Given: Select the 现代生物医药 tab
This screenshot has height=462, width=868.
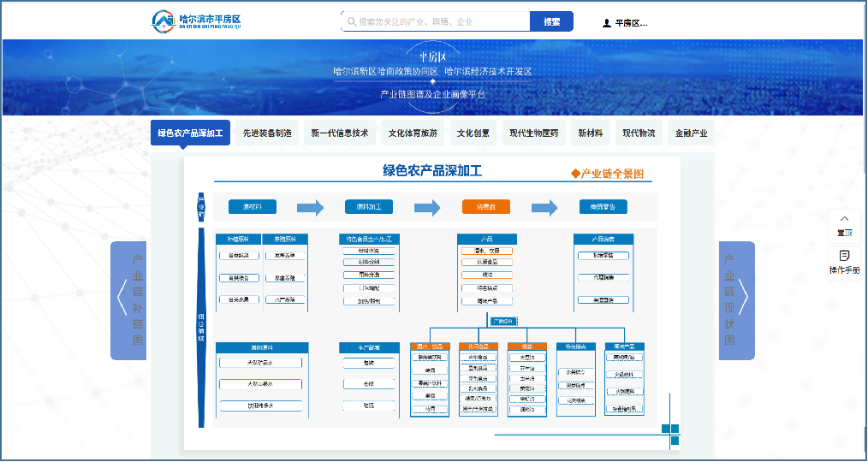Looking at the screenshot, I should coord(533,133).
